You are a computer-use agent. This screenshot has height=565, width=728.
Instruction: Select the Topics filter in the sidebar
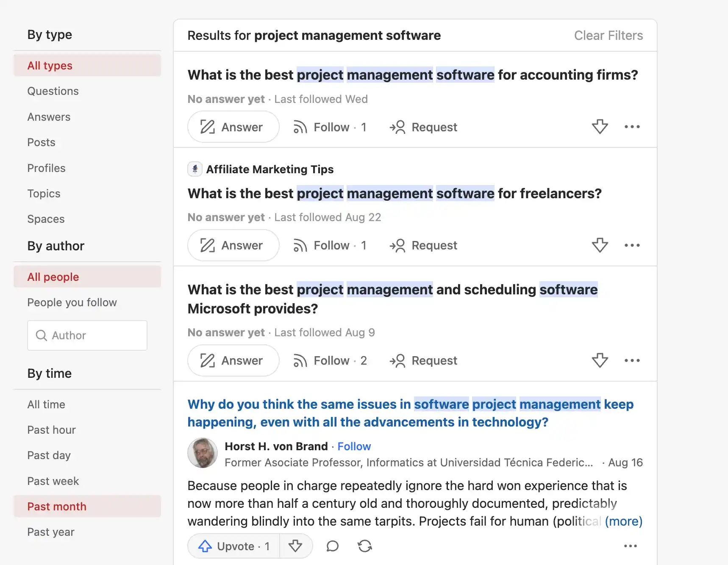coord(44,193)
